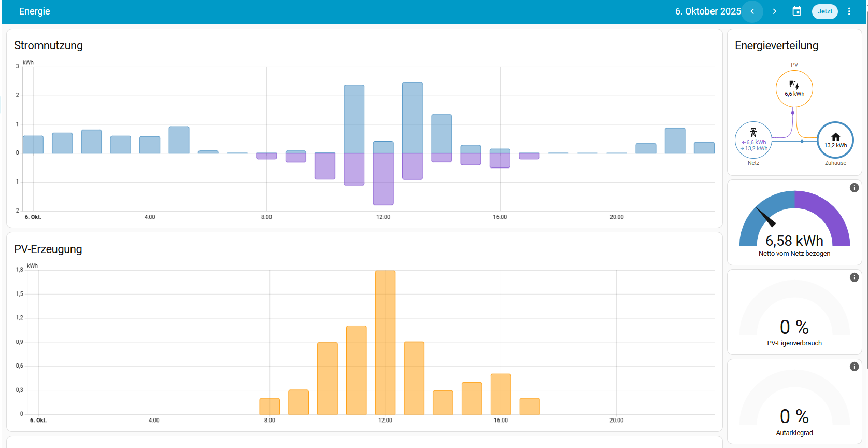Click the Energie title in header
This screenshot has width=868, height=448.
35,11
